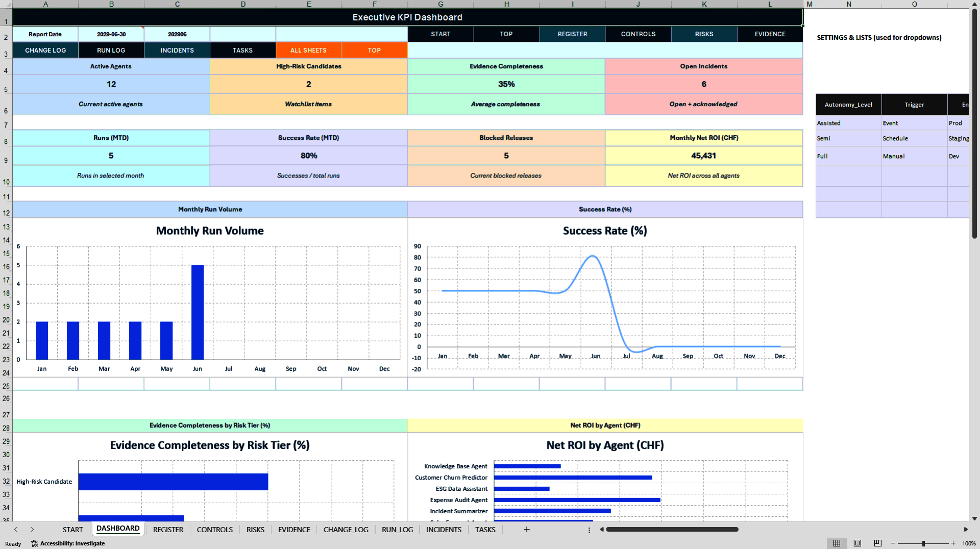Open Accessibility Investigate status item
This screenshot has height=549, width=980.
click(x=68, y=543)
